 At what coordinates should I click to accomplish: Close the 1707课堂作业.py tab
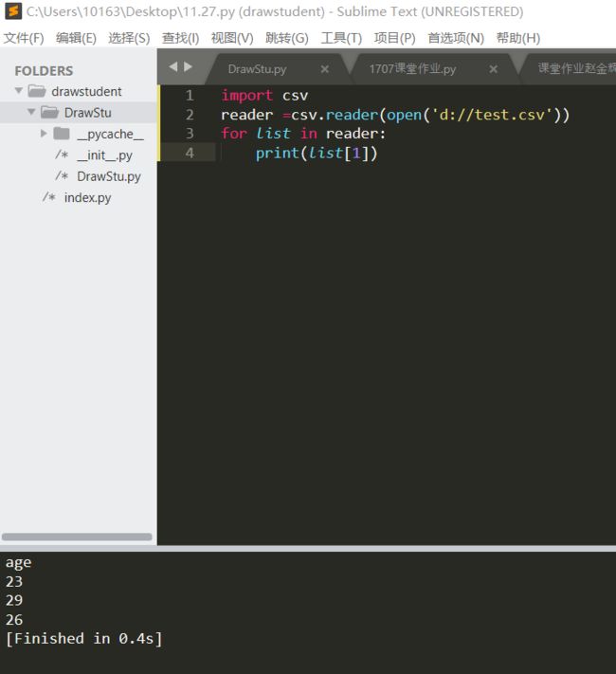tap(494, 69)
